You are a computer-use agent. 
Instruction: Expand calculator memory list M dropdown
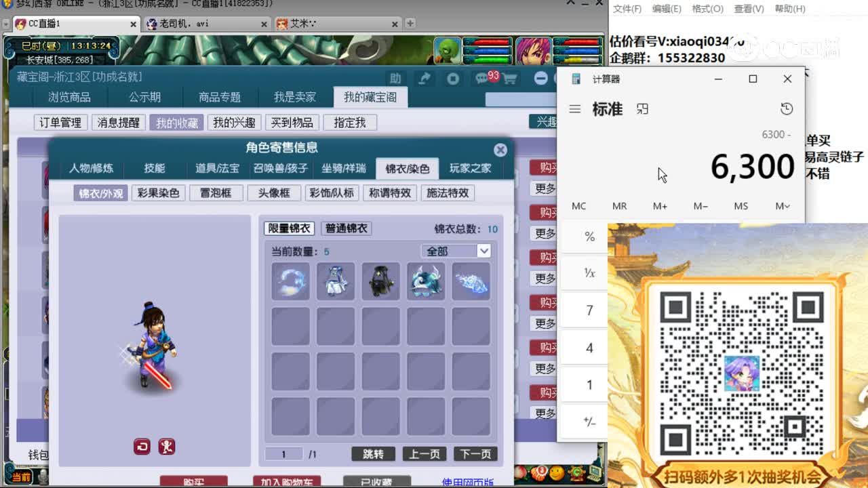coord(782,206)
